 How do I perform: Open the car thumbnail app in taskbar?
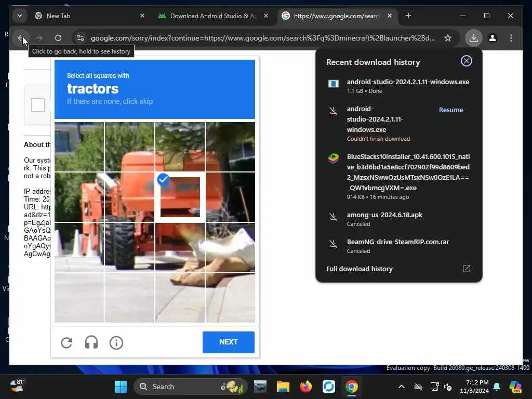[260, 387]
